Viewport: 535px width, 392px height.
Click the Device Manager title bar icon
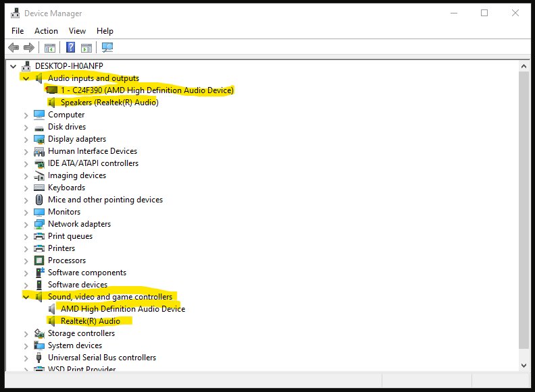(15, 13)
